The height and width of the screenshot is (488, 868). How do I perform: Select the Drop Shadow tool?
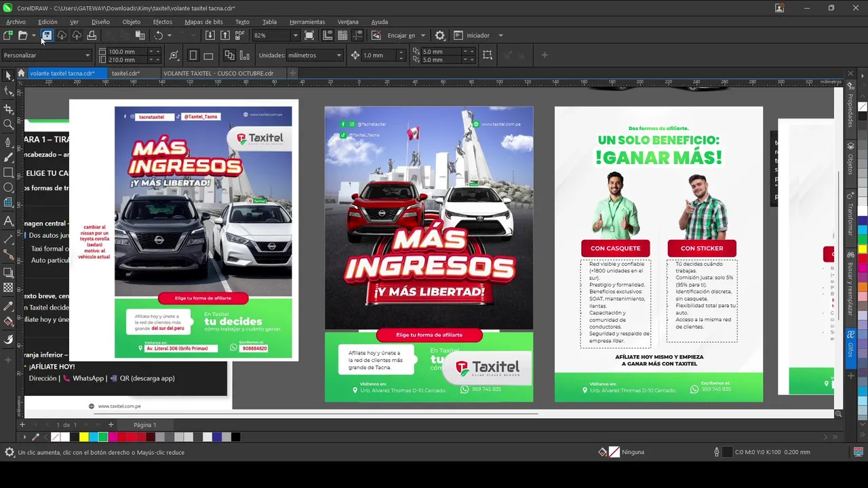[8, 272]
